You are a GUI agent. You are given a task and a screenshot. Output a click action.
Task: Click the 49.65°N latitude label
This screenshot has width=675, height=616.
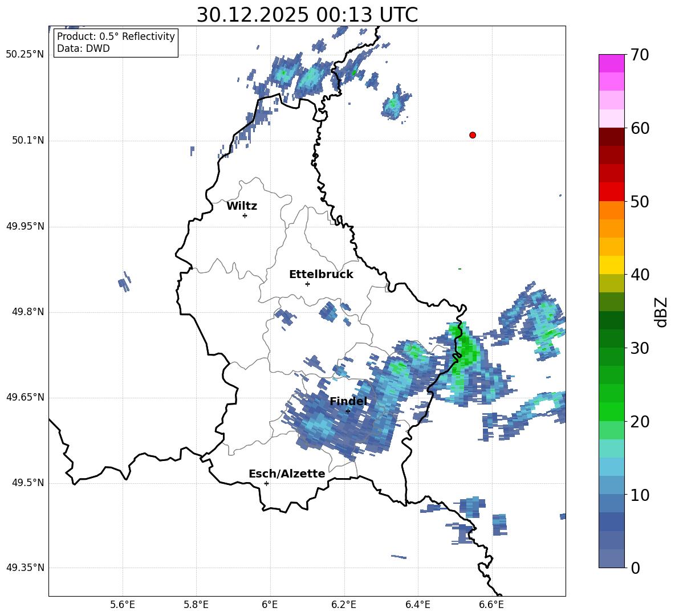point(25,397)
